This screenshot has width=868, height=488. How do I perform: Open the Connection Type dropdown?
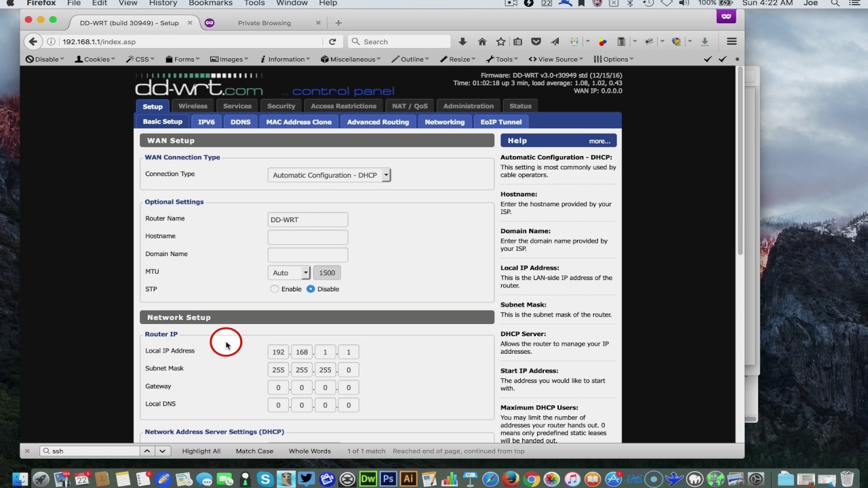pyautogui.click(x=329, y=175)
